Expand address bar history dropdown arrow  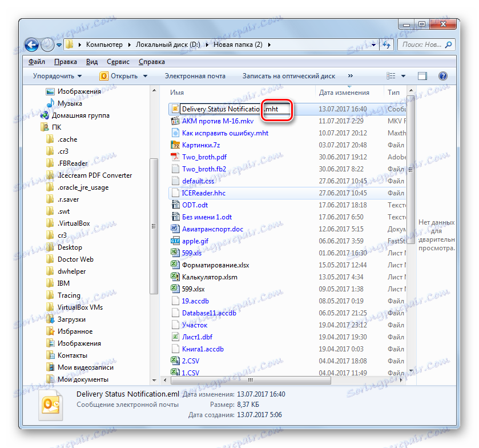click(x=373, y=45)
